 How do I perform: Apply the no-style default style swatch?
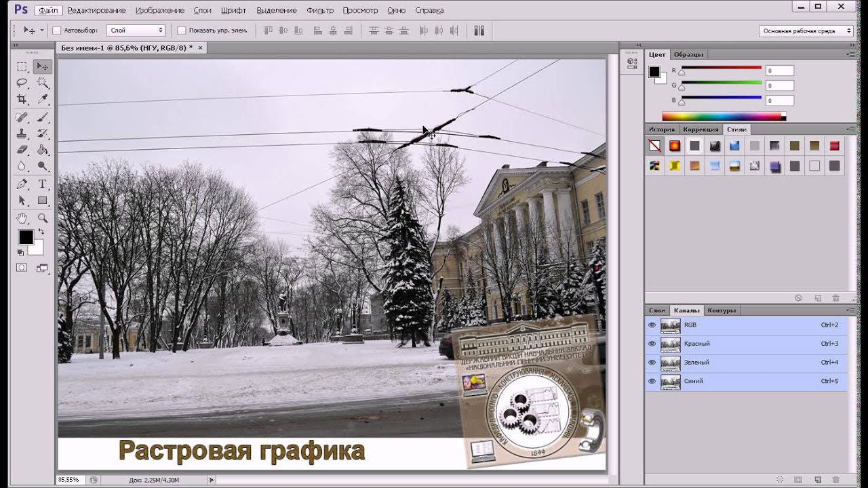pos(654,146)
